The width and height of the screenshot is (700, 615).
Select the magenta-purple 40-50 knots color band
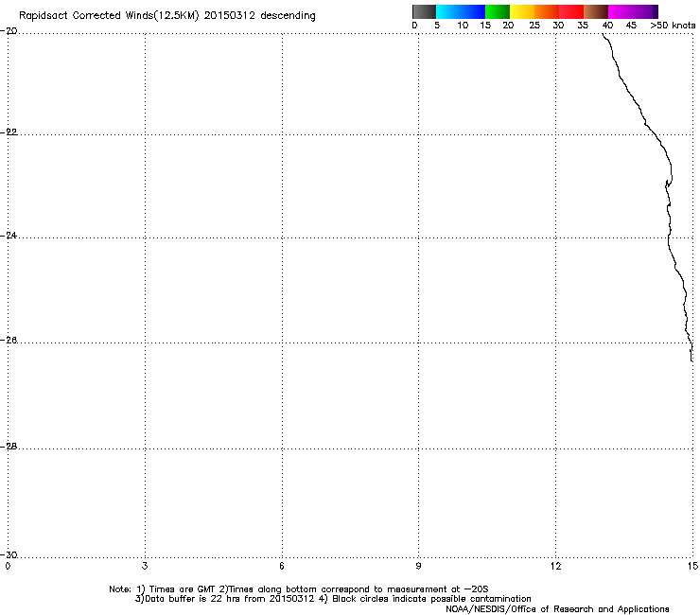(x=633, y=11)
